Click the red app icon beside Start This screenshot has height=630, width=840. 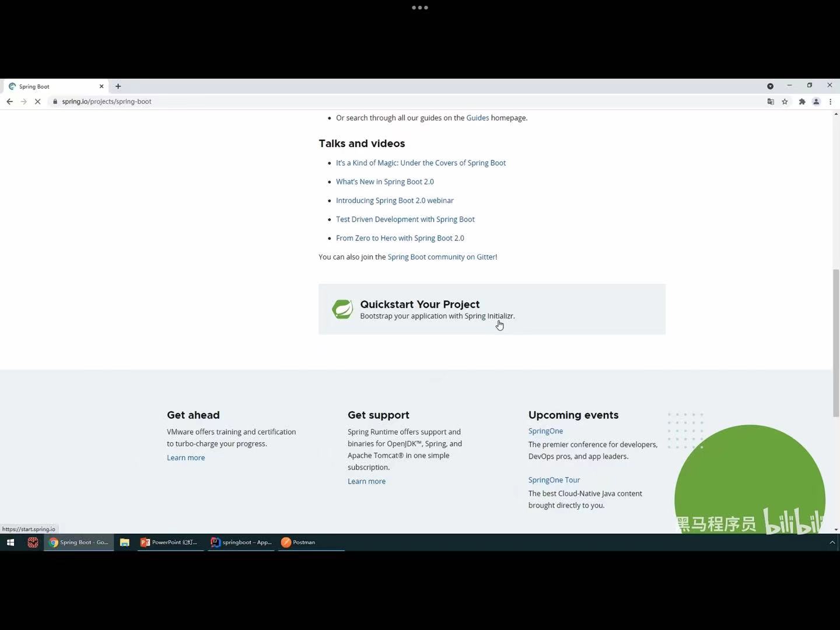[33, 542]
